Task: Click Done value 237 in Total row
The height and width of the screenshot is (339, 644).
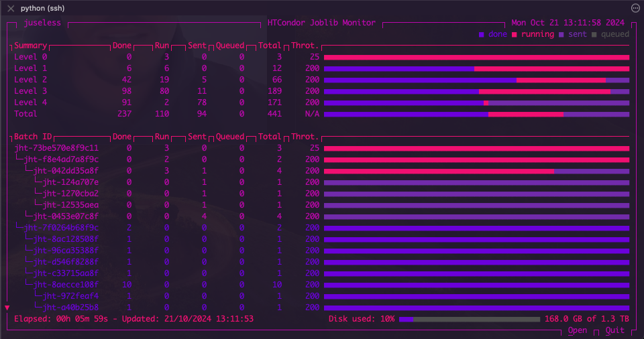Action: [125, 114]
